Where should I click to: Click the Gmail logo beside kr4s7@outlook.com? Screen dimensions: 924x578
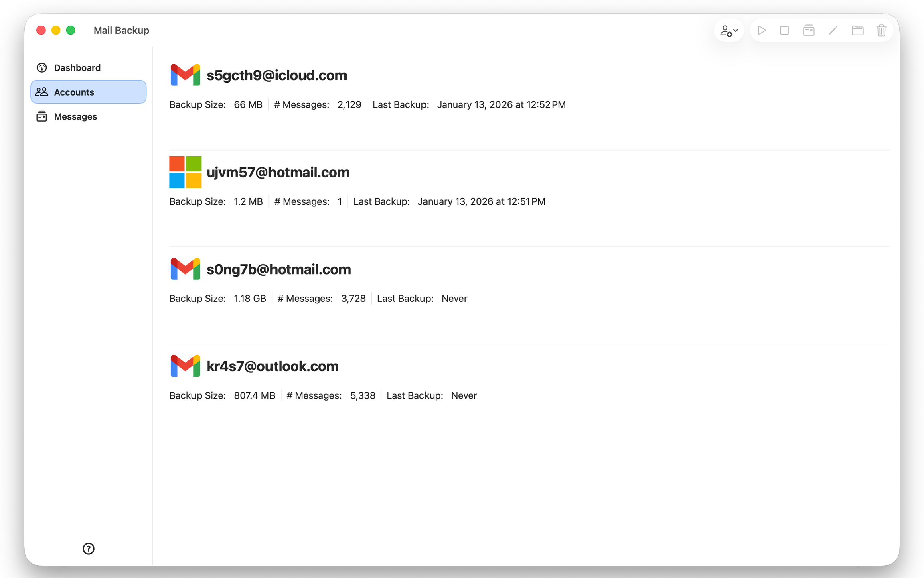point(185,366)
